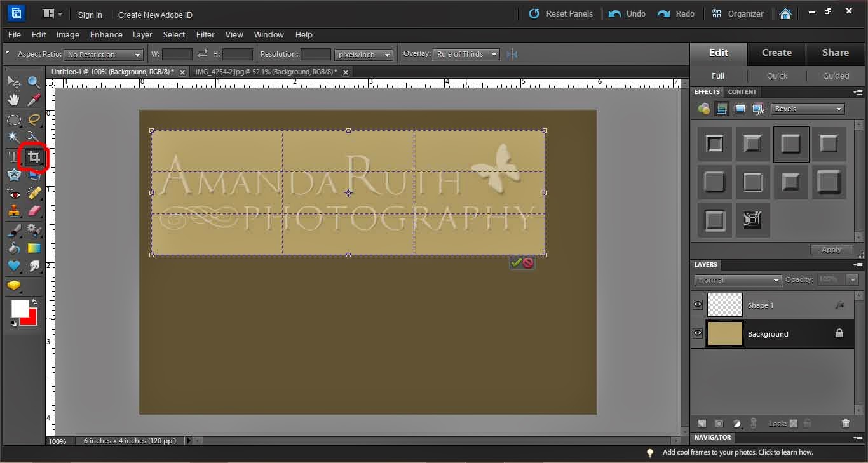
Task: Open the Enhance menu
Action: 106,34
